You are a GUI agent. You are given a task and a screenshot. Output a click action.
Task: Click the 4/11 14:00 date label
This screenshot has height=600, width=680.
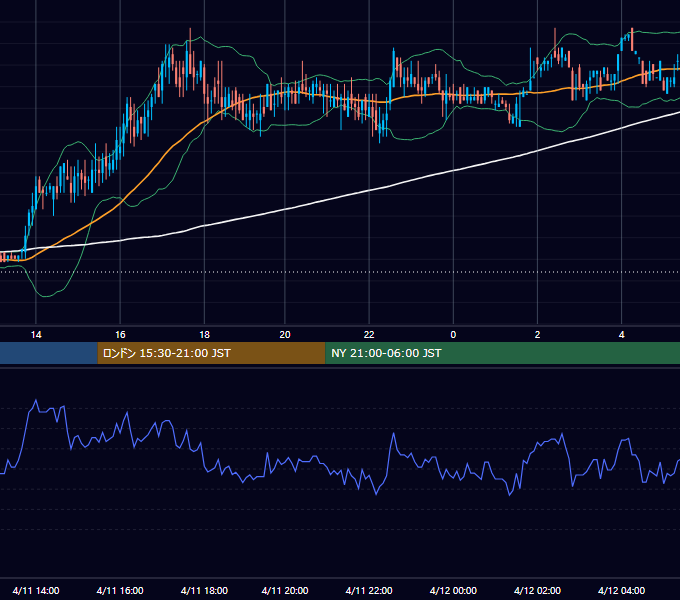click(36, 590)
